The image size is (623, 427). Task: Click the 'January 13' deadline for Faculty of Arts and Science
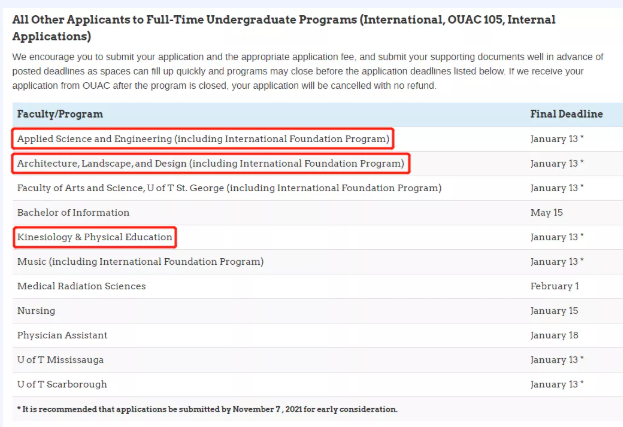(557, 188)
